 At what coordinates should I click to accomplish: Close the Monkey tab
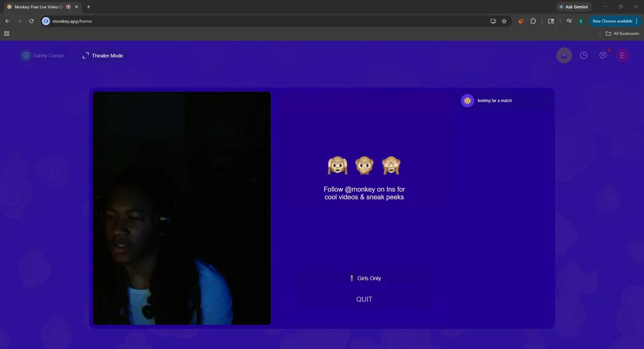point(77,7)
